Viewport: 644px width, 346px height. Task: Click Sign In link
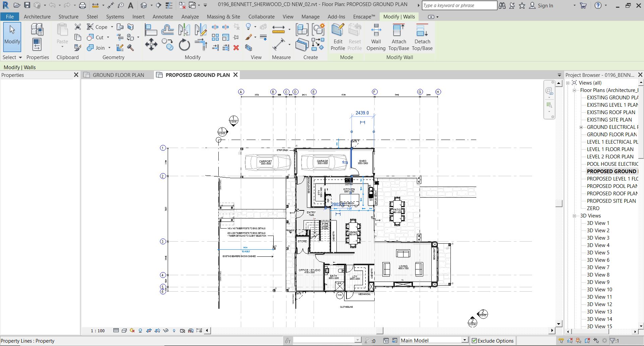(545, 5)
